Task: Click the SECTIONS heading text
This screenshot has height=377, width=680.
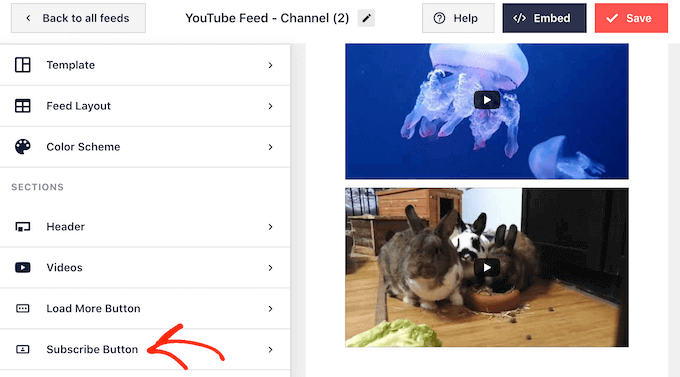Action: (37, 187)
